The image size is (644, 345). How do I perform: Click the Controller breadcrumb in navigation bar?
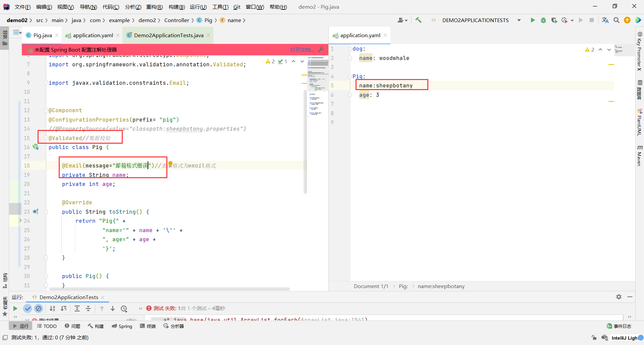coord(177,20)
